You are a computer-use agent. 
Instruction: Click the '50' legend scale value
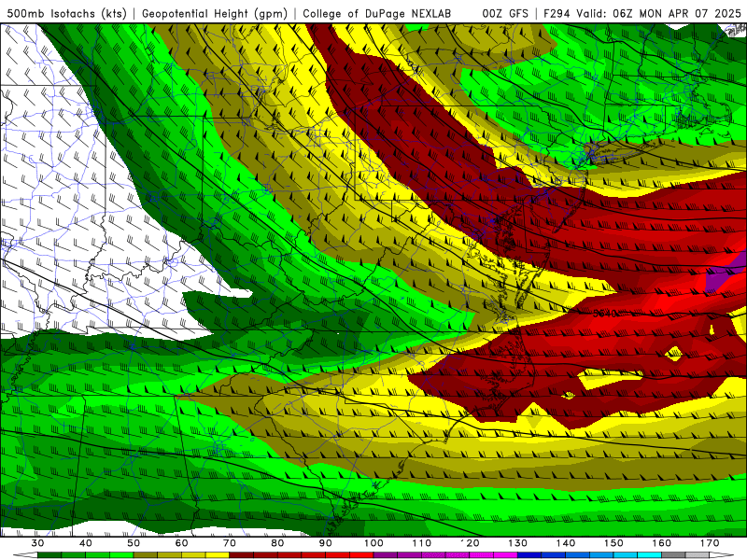[x=134, y=543]
